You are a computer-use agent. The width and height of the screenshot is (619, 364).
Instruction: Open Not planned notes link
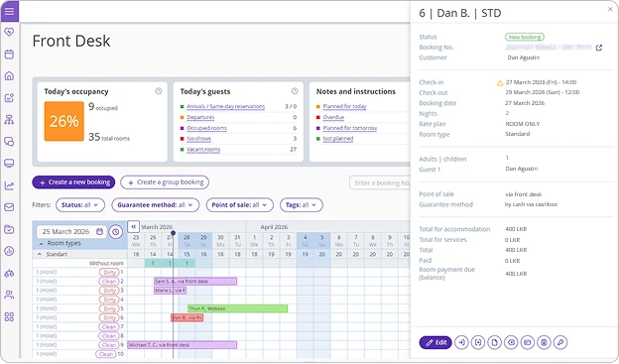pos(338,139)
